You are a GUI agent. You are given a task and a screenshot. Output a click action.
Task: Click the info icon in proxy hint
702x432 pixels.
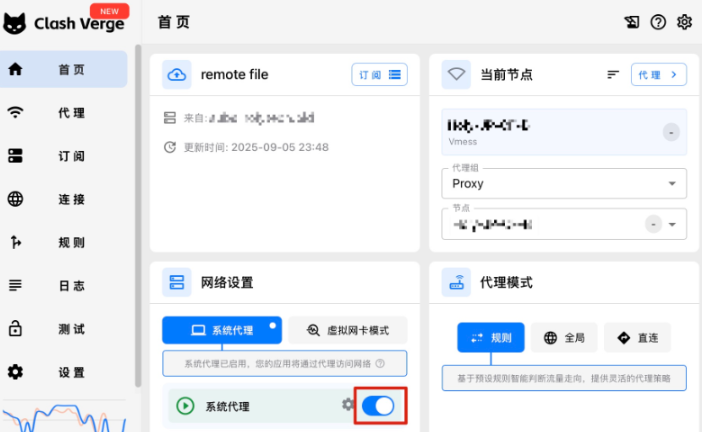pyautogui.click(x=379, y=364)
